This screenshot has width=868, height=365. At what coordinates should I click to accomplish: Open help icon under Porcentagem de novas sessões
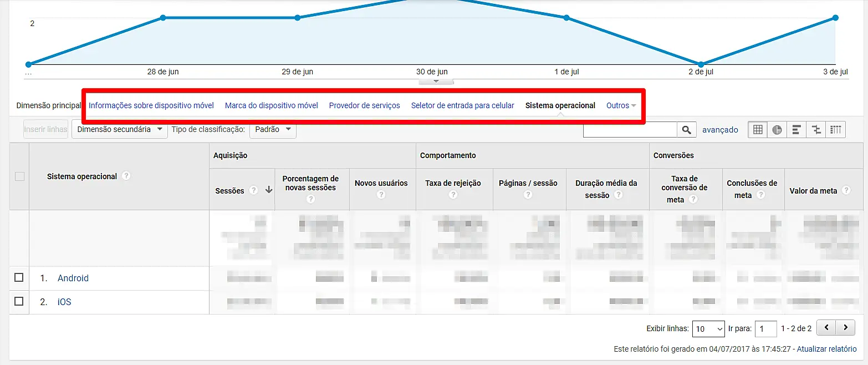310,199
